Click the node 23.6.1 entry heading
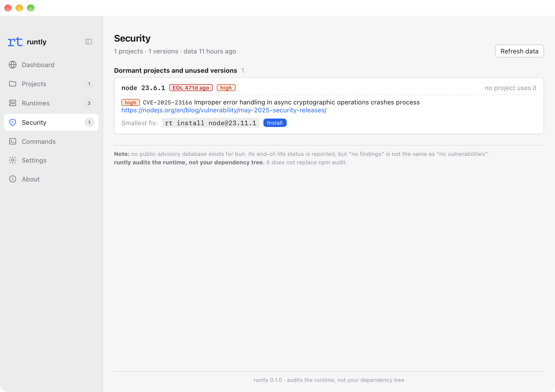The image size is (555, 392). pos(143,88)
